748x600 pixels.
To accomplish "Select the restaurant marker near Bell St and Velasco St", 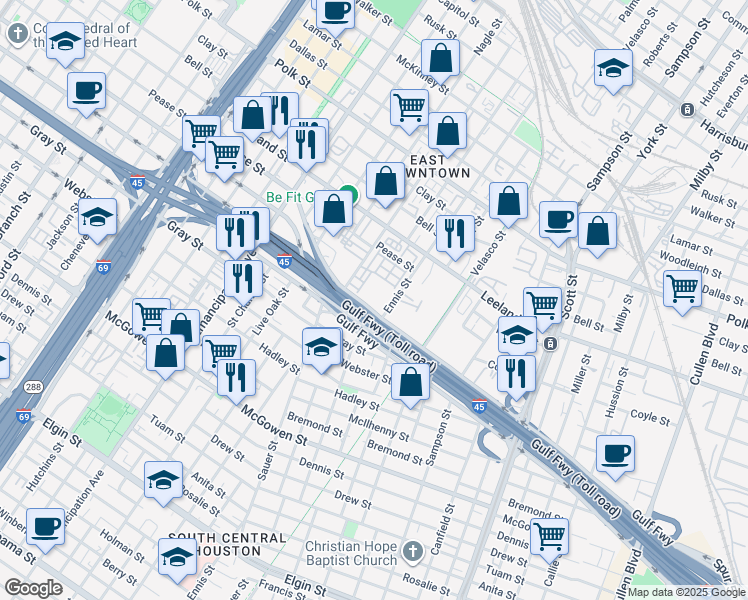I will (x=455, y=233).
